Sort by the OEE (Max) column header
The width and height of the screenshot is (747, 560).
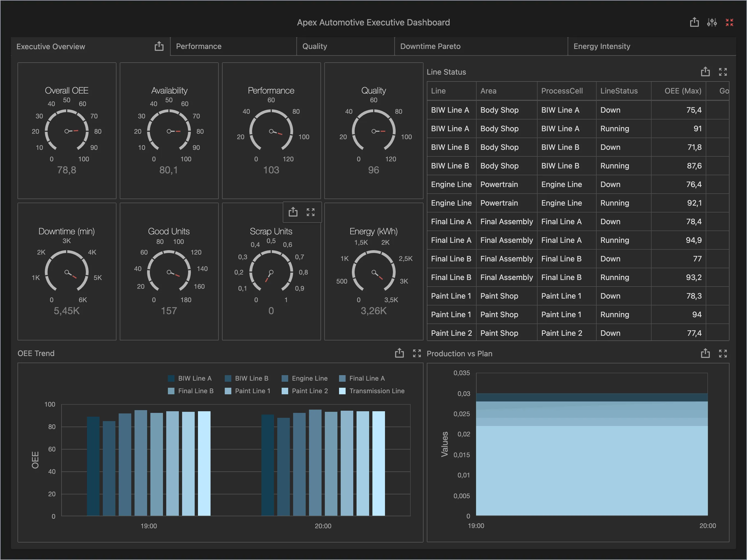pos(679,91)
